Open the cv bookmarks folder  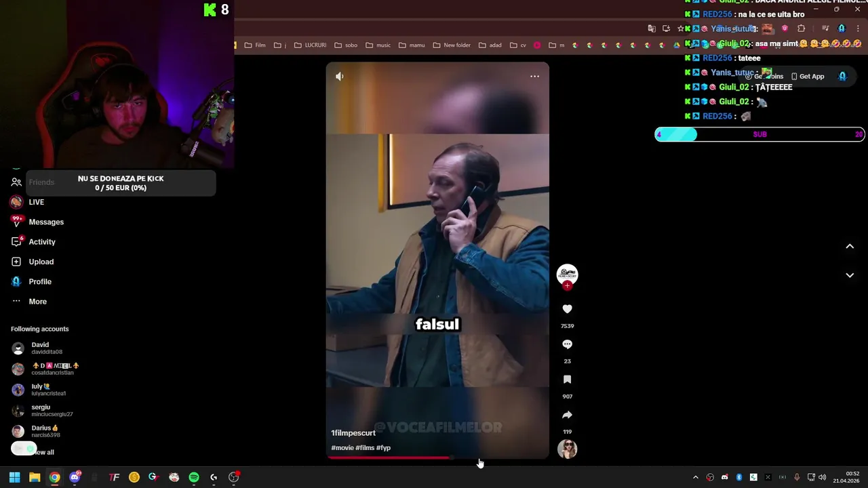[x=517, y=45]
